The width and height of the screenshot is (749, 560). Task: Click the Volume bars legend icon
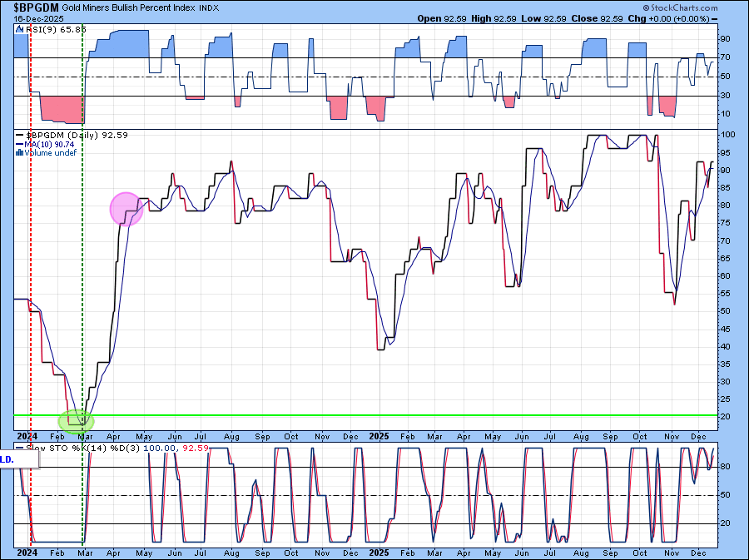point(20,152)
